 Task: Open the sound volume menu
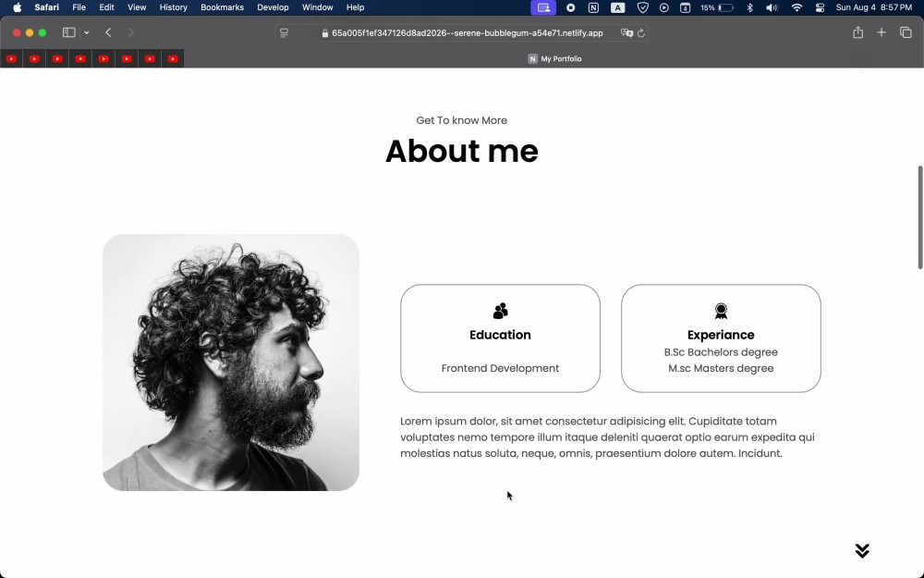772,7
